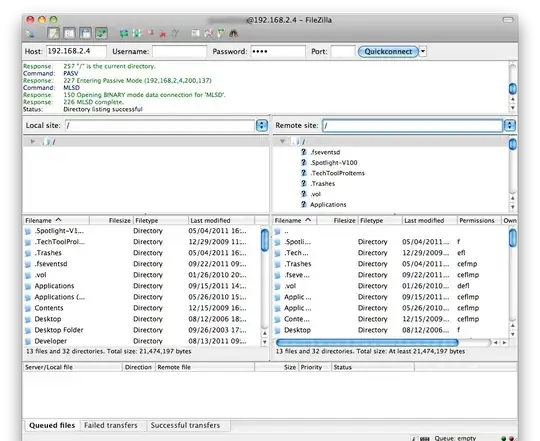Select remote Conte... folder icon
The height and width of the screenshot is (441, 540).
click(x=278, y=319)
